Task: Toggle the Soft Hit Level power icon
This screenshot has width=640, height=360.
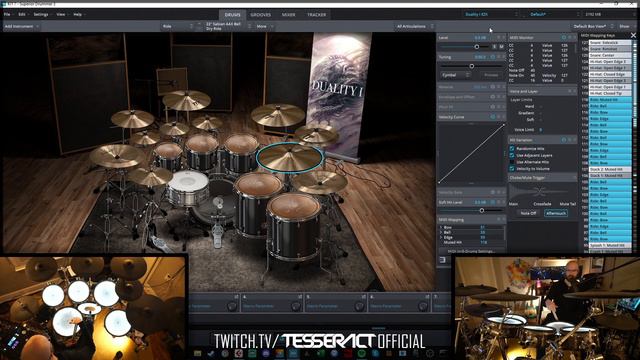Action: 493,202
